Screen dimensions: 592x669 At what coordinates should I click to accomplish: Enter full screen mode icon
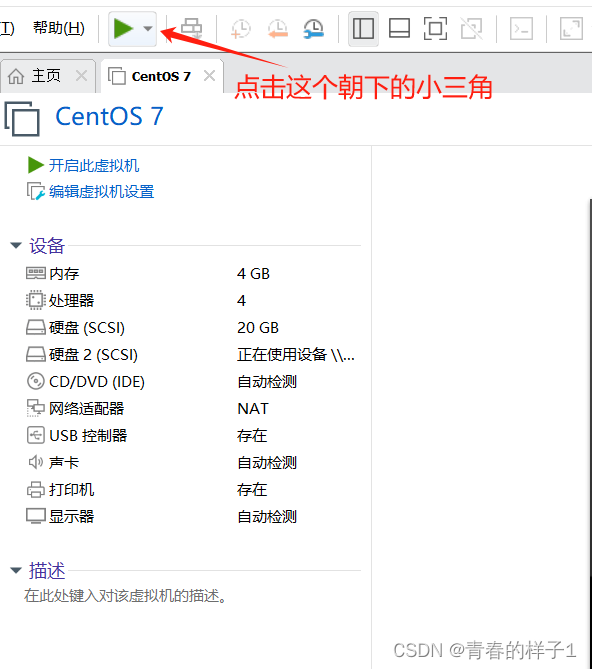pos(435,29)
